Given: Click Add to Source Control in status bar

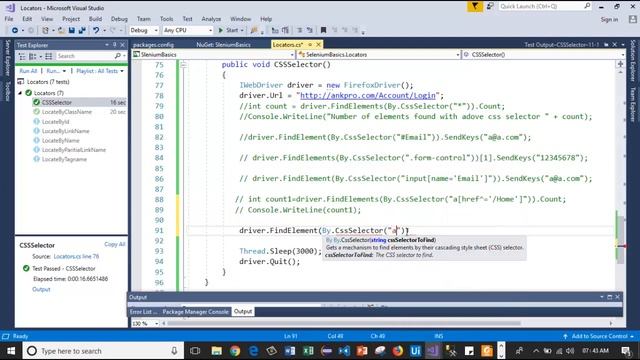Looking at the screenshot, I should [x=599, y=336].
